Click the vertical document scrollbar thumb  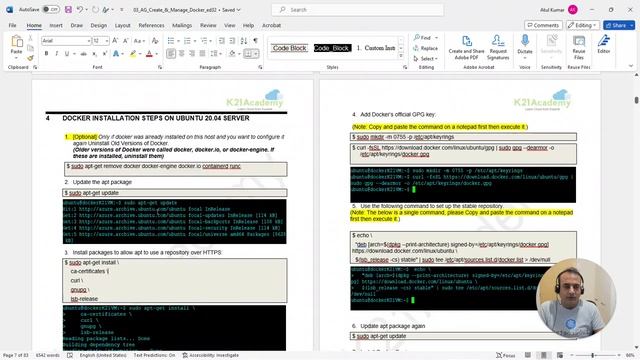coord(636,100)
